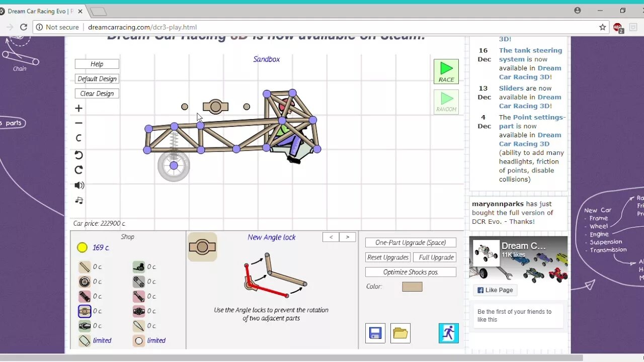Image resolution: width=644 pixels, height=362 pixels.
Task: Select the wheel on the car canvas
Action: tap(174, 165)
